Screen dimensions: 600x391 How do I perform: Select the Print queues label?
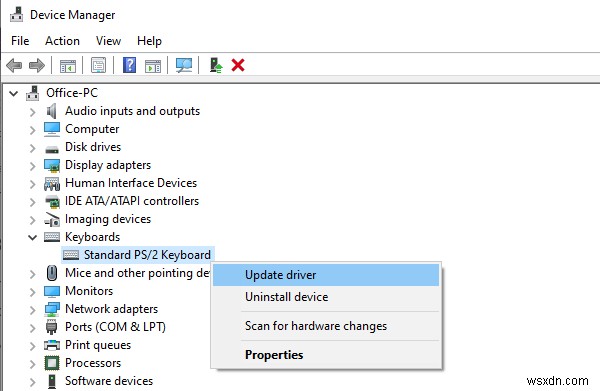[x=98, y=345]
